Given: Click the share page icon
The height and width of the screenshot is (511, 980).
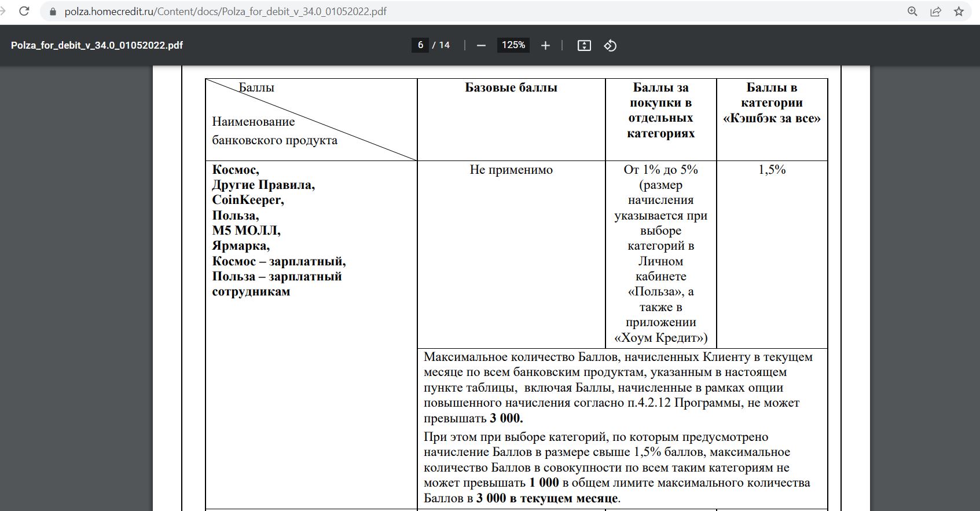Looking at the screenshot, I should 935,12.
